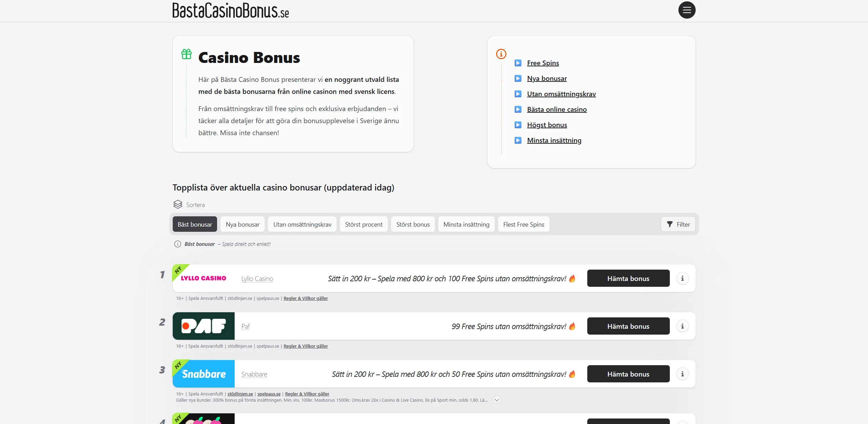Click the fire icon in the Paf offer
The height and width of the screenshot is (424, 868).
(x=572, y=326)
